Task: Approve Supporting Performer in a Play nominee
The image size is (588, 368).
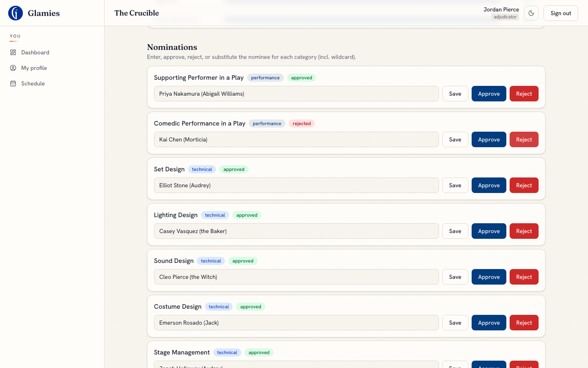Action: point(489,94)
